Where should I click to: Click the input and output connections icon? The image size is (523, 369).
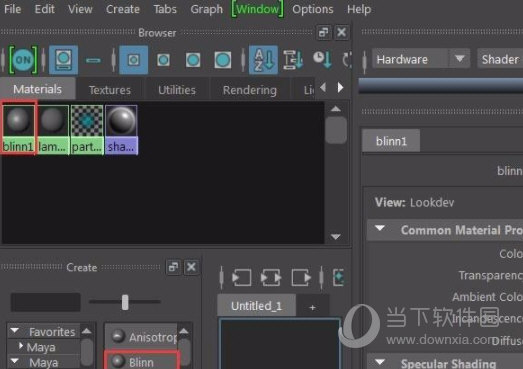tap(271, 277)
